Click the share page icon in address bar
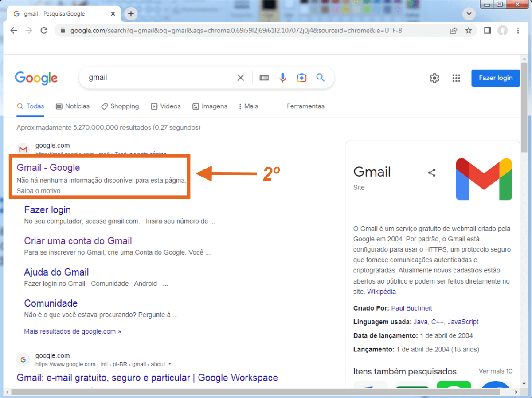532x398 pixels. 453,31
